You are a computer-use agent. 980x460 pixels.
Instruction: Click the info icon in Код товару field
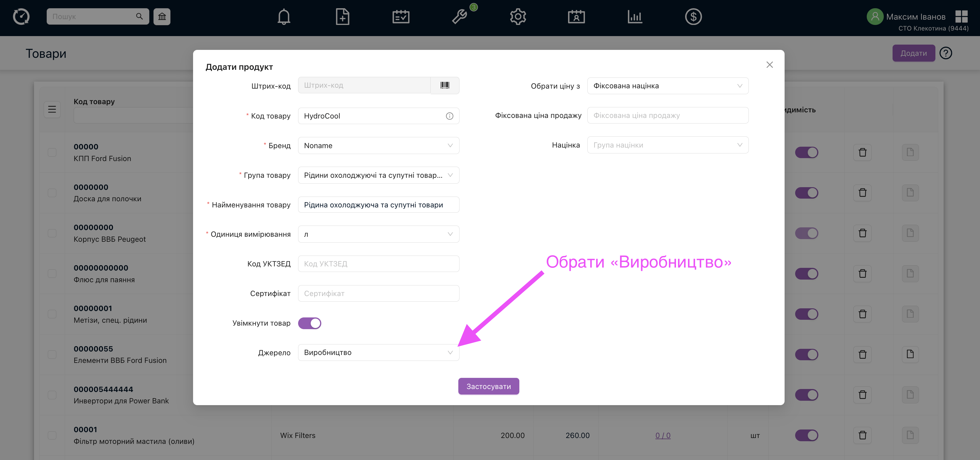click(449, 116)
